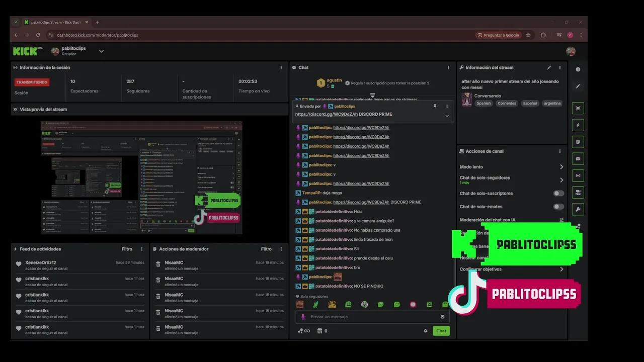Click the Conversando category thumbnail

tap(467, 99)
